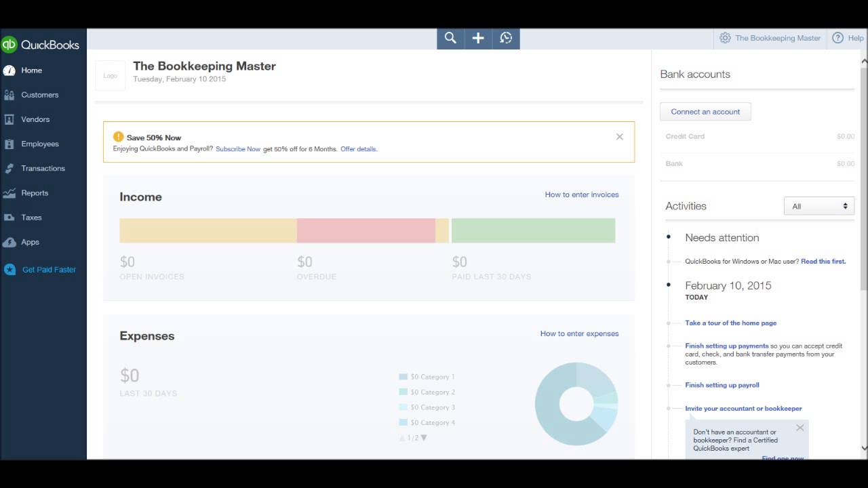
Task: Click the company Logo placeholder
Action: 110,75
